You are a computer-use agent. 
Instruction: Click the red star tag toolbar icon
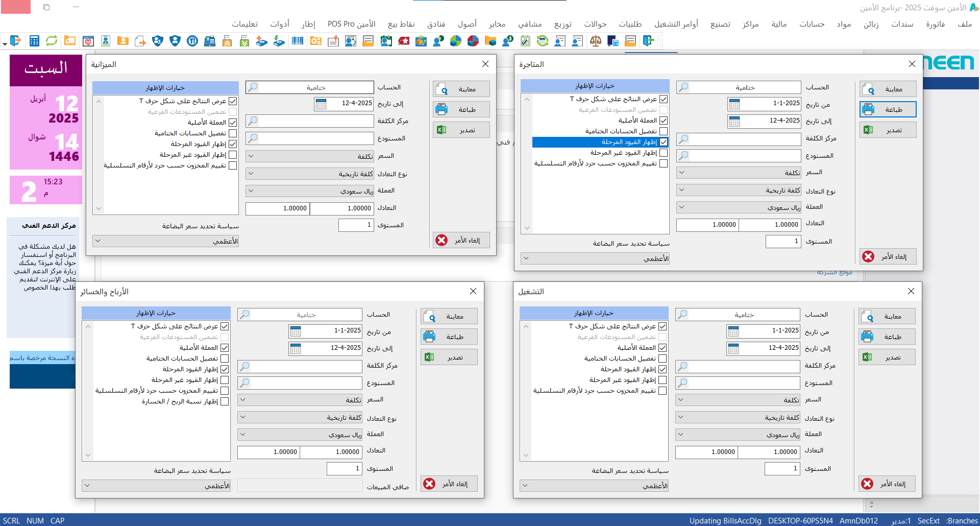[404, 41]
